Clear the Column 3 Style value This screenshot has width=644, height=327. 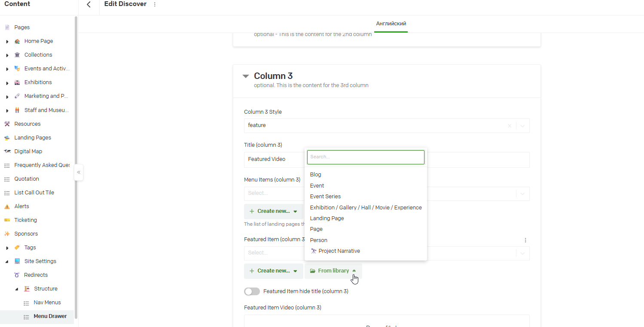pyautogui.click(x=510, y=126)
